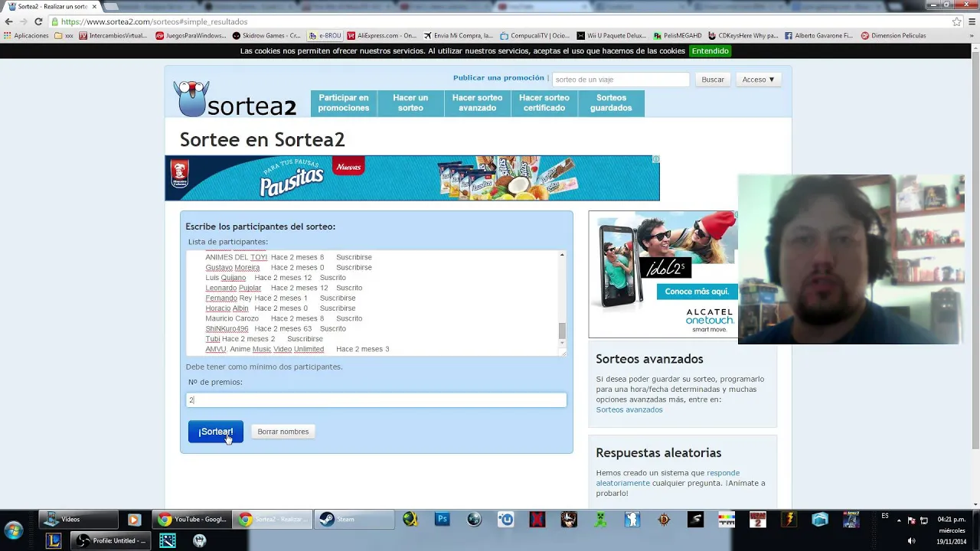This screenshot has width=980, height=551.
Task: Open the Aplicaciones bookmarks shortcut
Action: point(26,35)
